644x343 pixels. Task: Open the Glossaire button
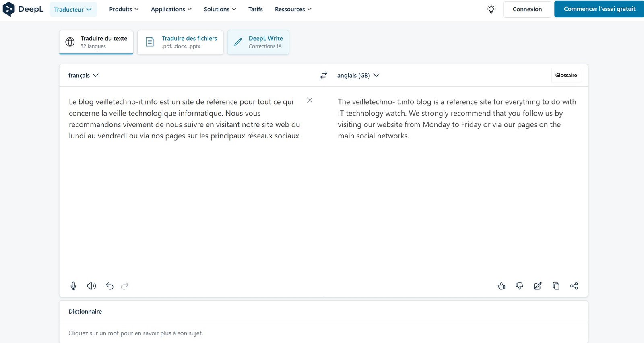(x=566, y=75)
